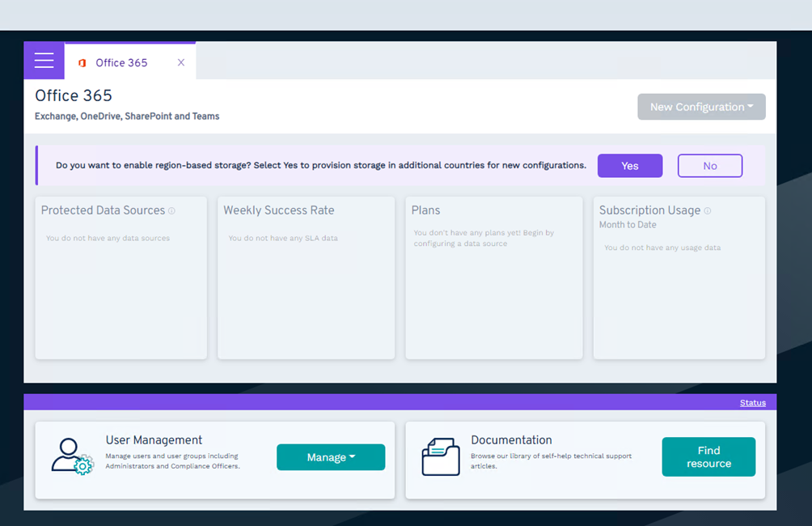Switch to the Office 365 tab
The image size is (812, 526).
pos(121,62)
